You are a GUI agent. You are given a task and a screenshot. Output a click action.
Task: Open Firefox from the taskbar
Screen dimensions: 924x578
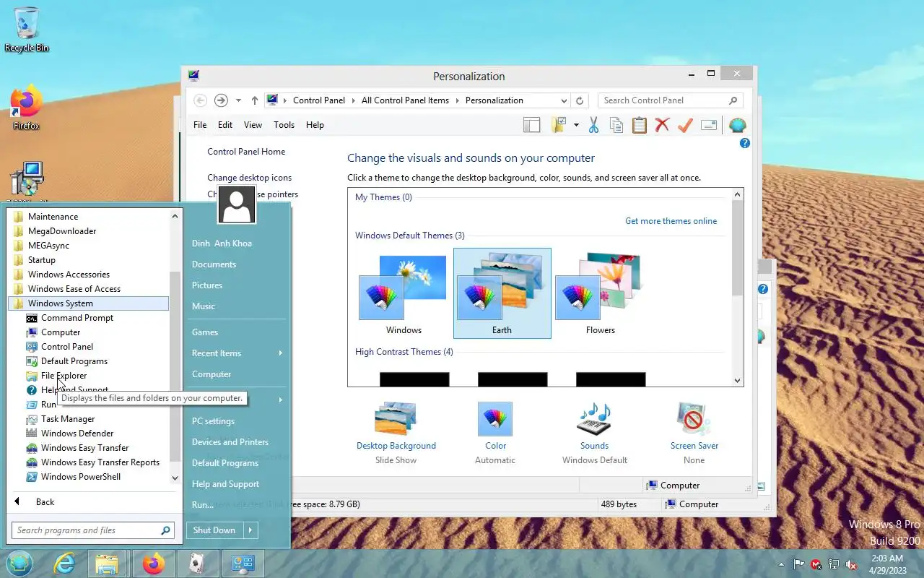coord(153,564)
